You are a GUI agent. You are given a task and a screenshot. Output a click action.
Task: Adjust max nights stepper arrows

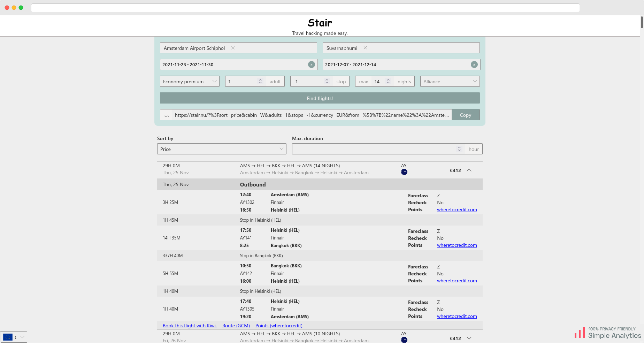tap(388, 81)
